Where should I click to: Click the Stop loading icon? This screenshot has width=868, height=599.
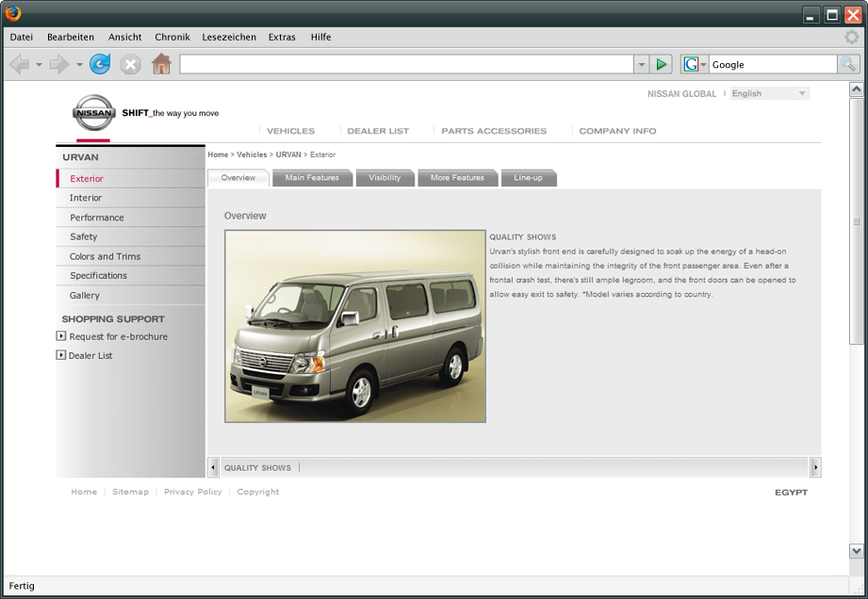coord(131,65)
